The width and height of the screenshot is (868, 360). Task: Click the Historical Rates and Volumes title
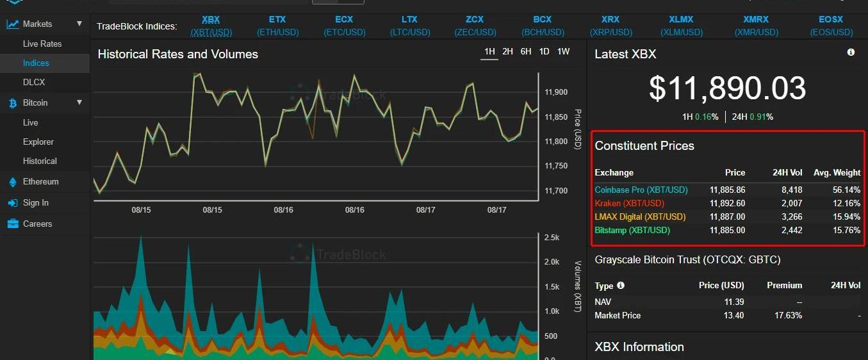click(177, 54)
